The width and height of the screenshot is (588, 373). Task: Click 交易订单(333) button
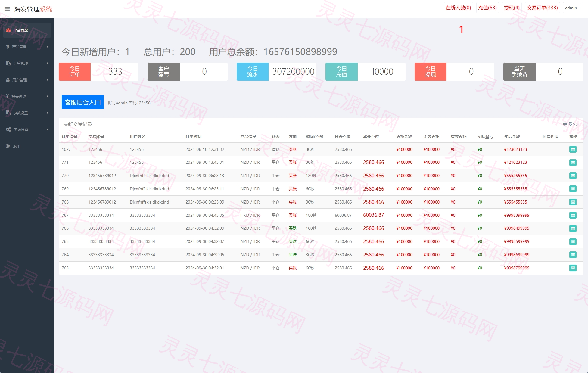542,8
